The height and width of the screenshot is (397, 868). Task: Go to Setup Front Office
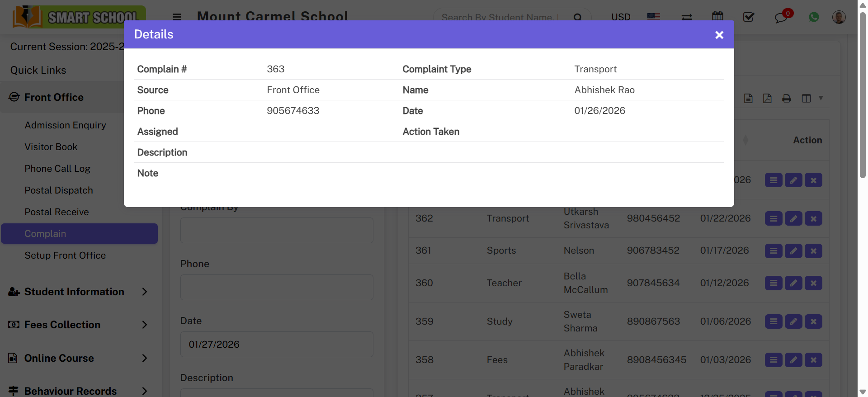(65, 255)
